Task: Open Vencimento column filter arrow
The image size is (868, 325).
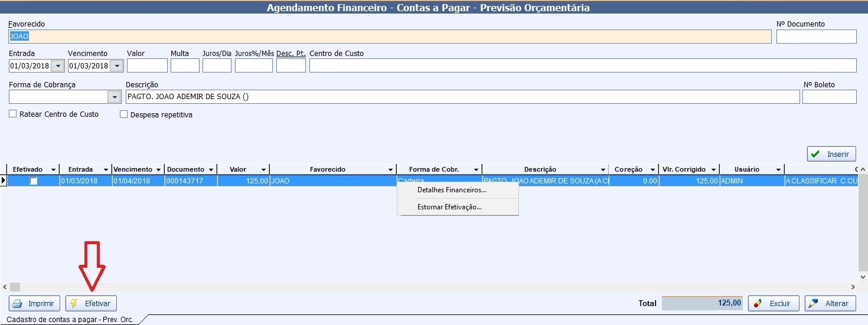Action: [x=159, y=170]
